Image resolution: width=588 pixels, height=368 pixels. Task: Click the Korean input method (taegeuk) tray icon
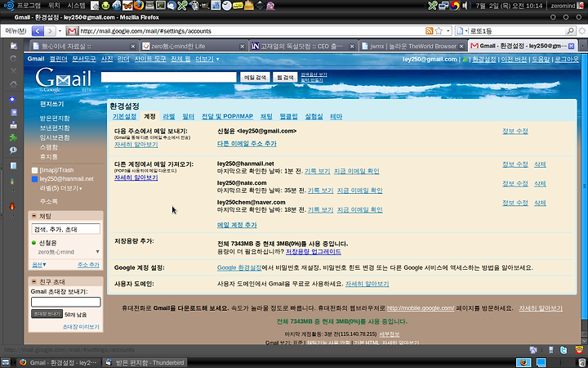click(455, 5)
